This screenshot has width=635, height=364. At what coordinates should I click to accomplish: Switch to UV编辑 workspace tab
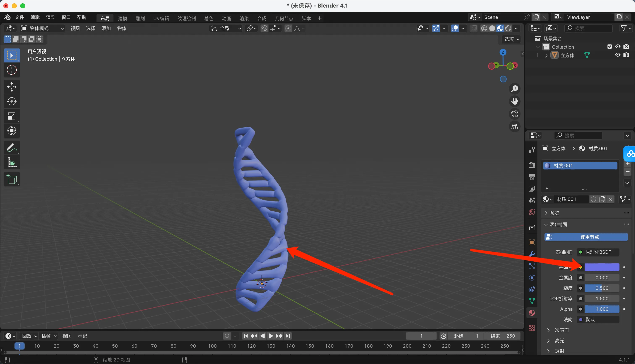[x=161, y=18]
